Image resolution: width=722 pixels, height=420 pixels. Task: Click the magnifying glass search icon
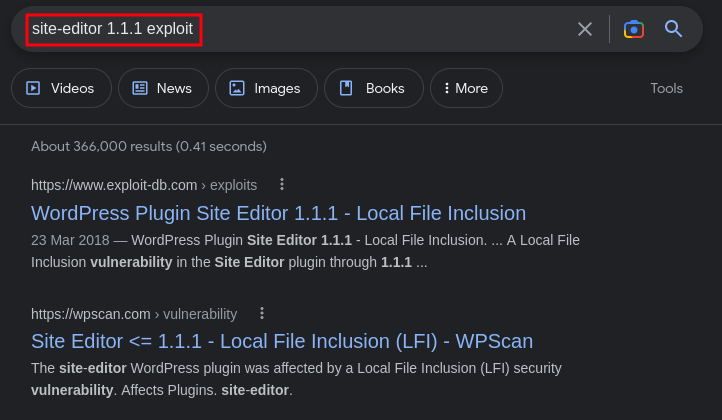pyautogui.click(x=673, y=29)
